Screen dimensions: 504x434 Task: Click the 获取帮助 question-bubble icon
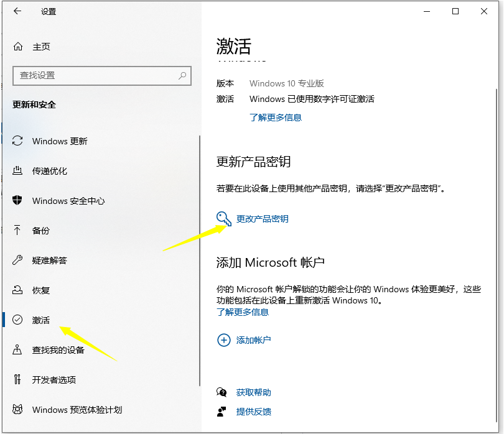pos(221,392)
